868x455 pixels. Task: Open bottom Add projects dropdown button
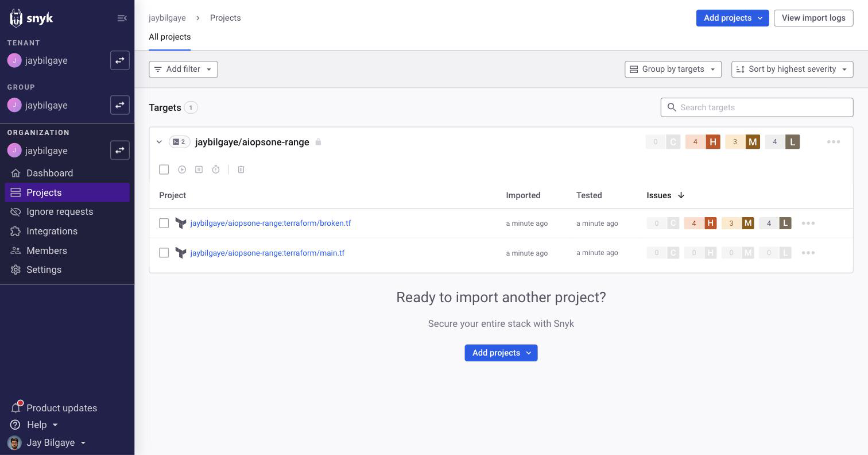(x=501, y=353)
